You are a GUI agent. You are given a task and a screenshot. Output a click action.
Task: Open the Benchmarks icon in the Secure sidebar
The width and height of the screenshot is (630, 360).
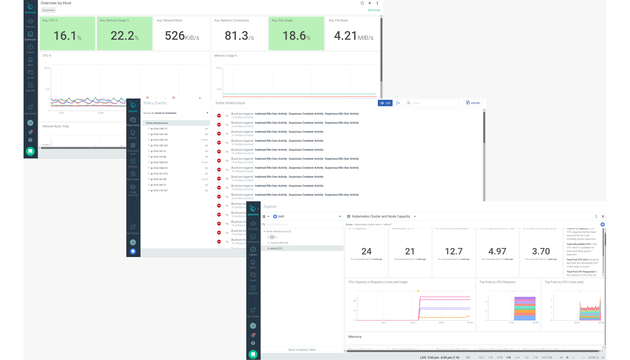pos(133,175)
